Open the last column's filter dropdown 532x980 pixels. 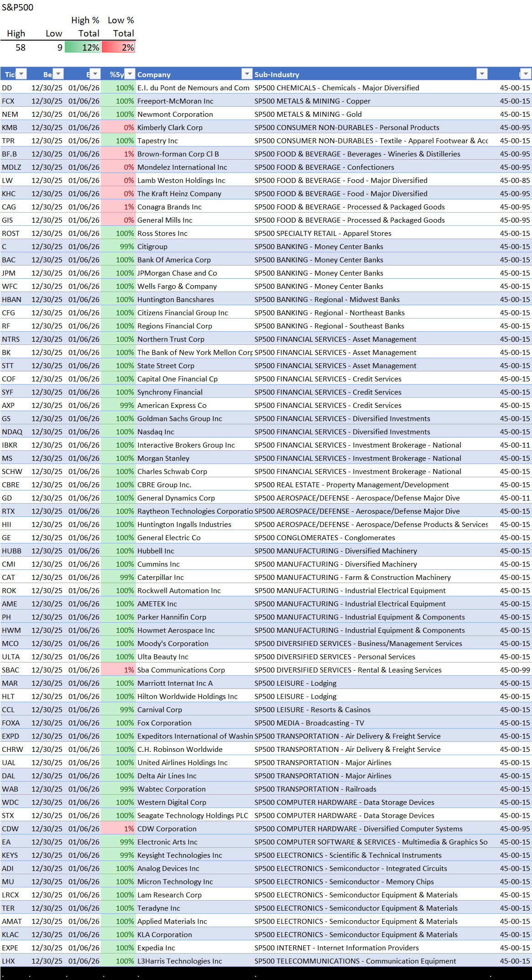[x=526, y=74]
